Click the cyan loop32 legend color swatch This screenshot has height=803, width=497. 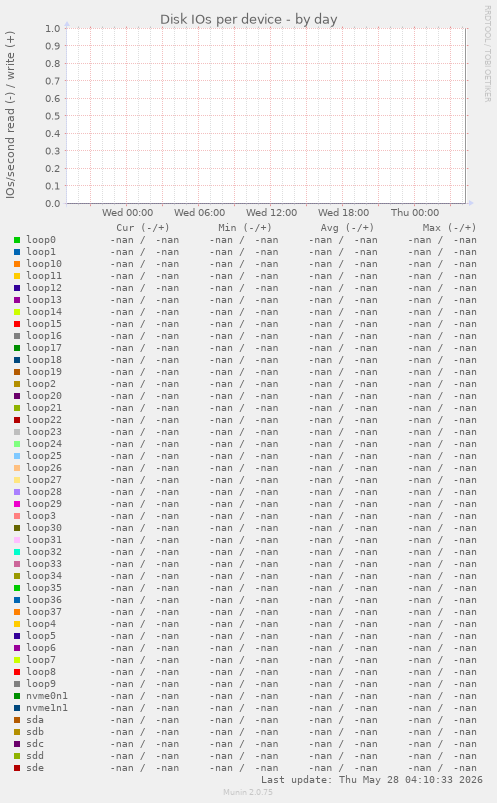(17, 552)
